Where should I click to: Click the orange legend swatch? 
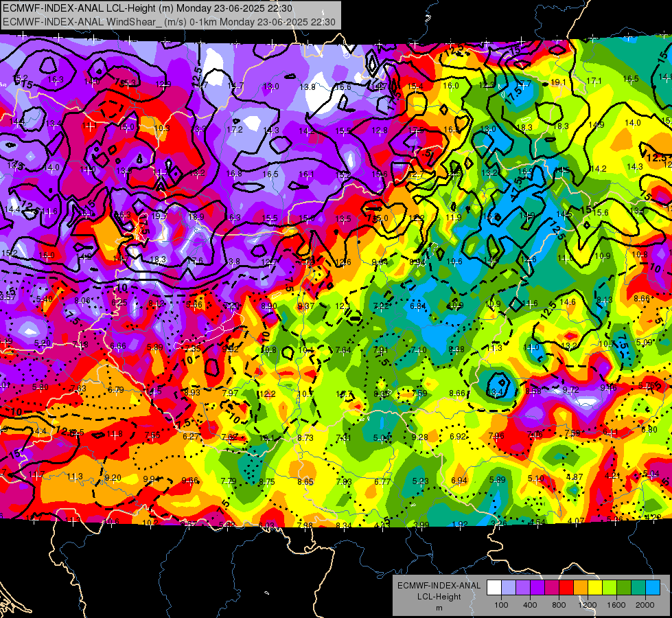580,588
